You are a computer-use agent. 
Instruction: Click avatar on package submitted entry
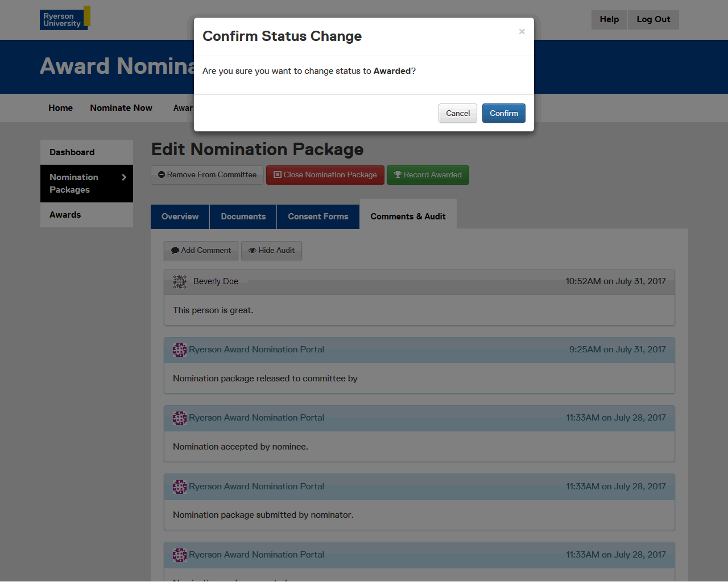click(x=180, y=487)
